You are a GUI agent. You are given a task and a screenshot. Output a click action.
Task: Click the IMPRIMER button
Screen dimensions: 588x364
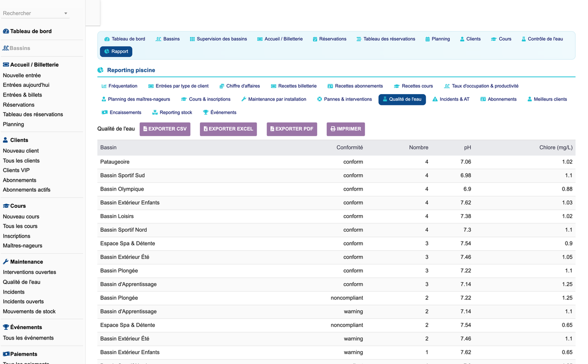(x=346, y=129)
